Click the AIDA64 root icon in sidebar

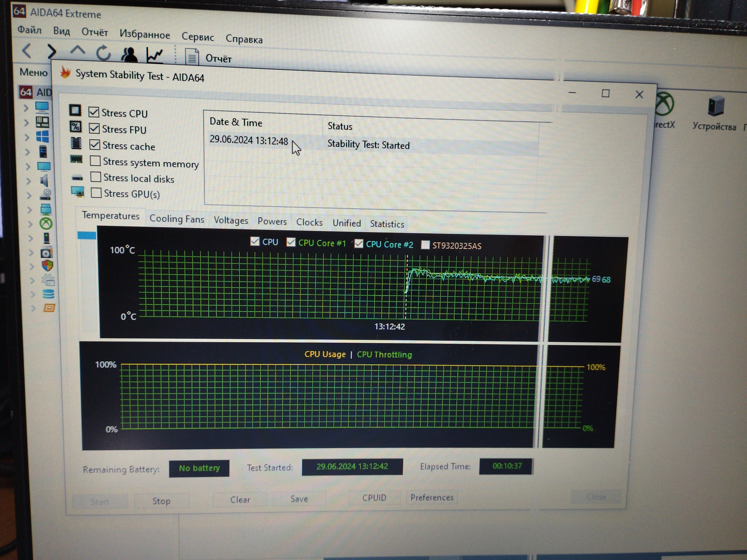click(26, 92)
